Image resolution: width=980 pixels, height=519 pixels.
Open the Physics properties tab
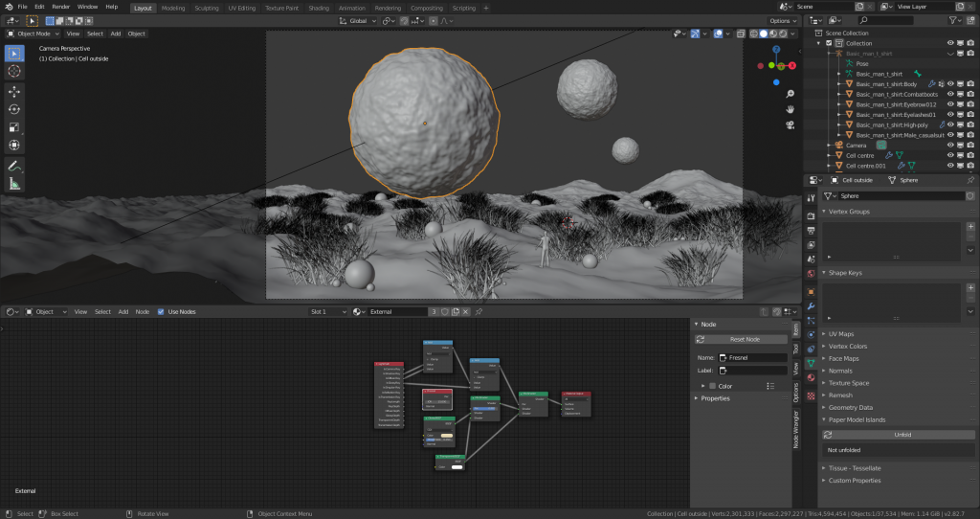pos(811,334)
